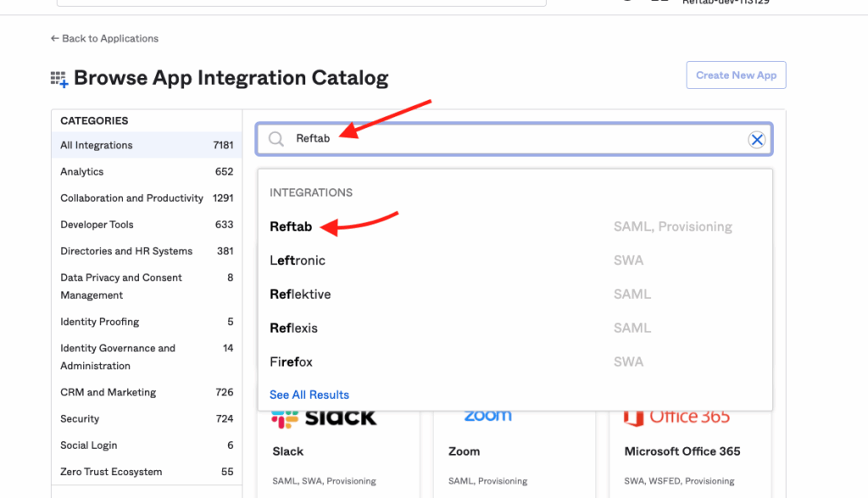Click the org switcher icon near Reftab-dev-113129
Image resolution: width=868 pixels, height=498 pixels.
coord(662,3)
